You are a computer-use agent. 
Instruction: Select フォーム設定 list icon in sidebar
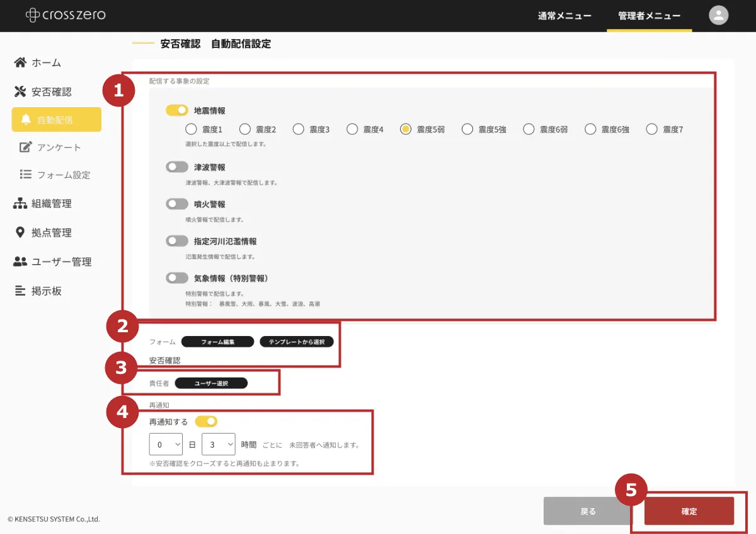(23, 175)
